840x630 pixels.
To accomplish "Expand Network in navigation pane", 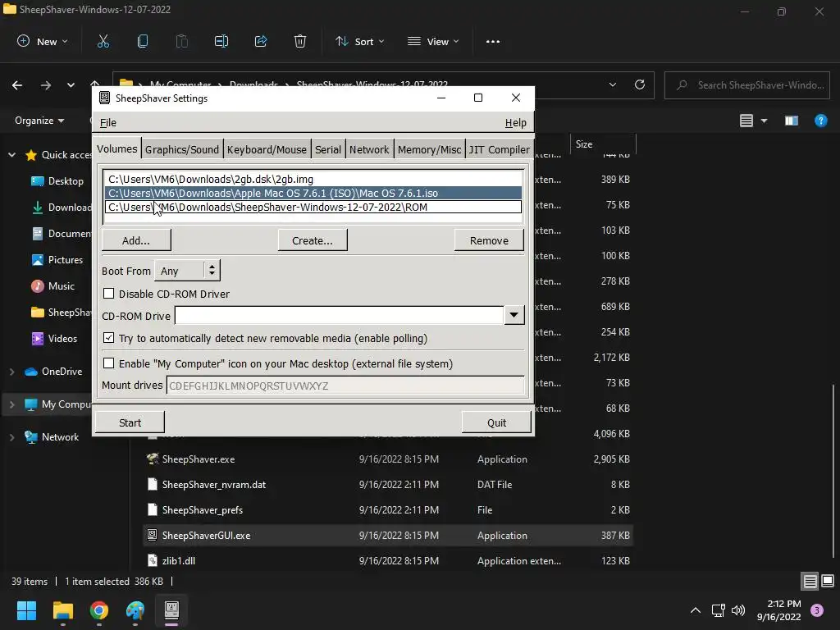I will pyautogui.click(x=11, y=437).
